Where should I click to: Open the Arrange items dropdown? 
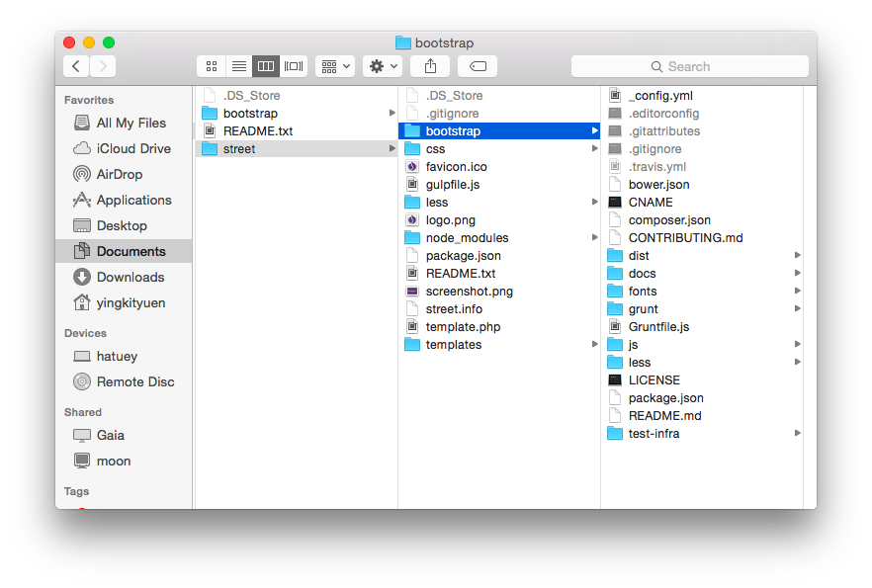click(335, 66)
